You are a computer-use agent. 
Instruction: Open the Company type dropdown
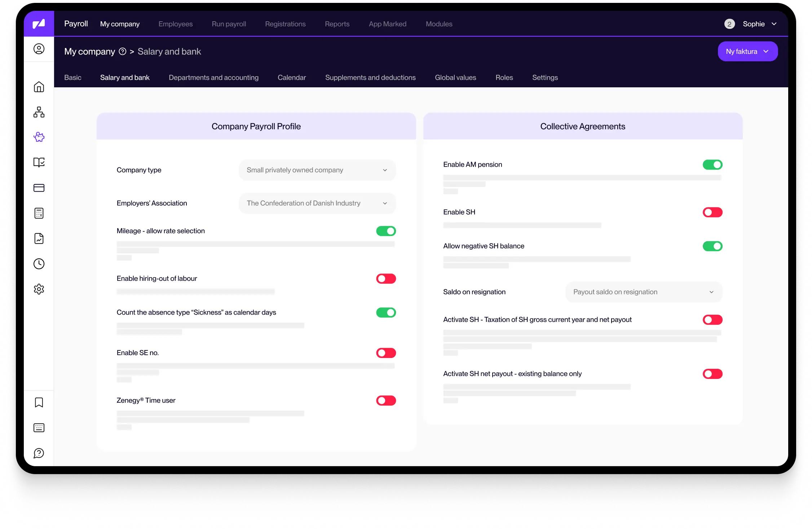[317, 170]
